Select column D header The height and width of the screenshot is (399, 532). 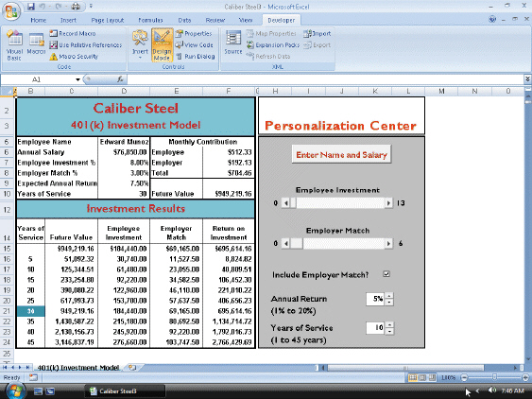tap(124, 91)
